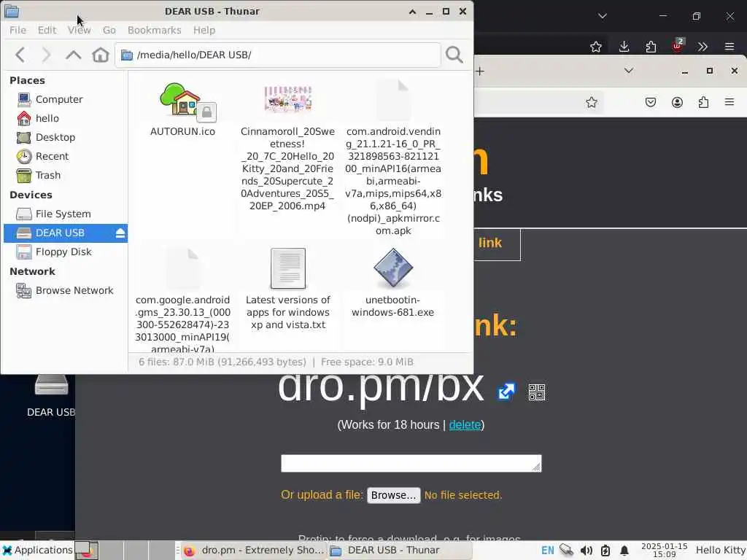The image size is (747, 560).
Task: Open the front Firefox hamburger menu
Action: [x=729, y=102]
